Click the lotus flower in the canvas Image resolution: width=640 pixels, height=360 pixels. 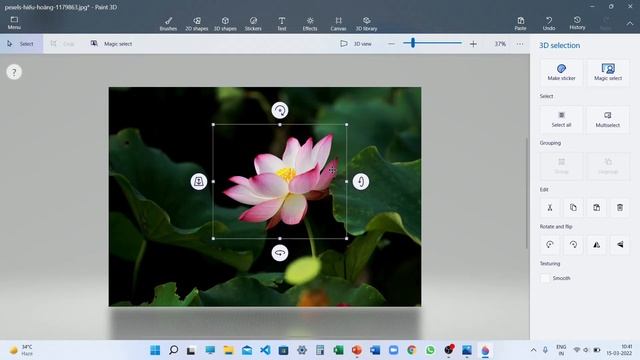(282, 182)
